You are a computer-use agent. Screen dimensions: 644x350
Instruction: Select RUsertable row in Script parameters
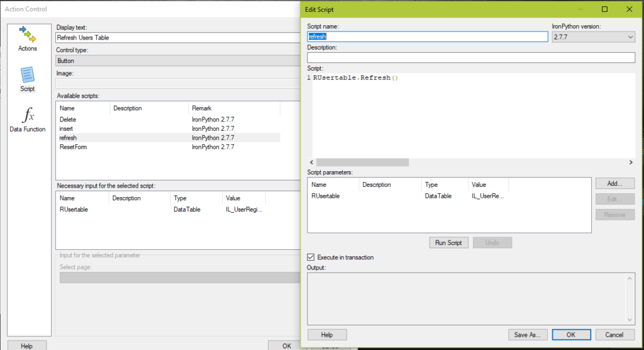point(326,196)
